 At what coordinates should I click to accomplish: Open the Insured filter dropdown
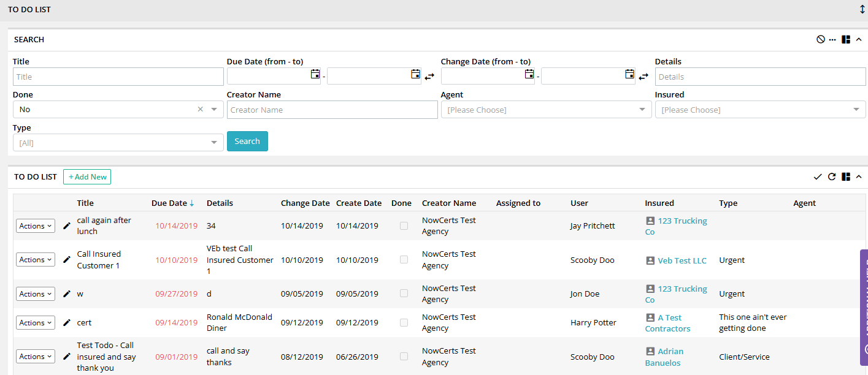click(x=760, y=110)
